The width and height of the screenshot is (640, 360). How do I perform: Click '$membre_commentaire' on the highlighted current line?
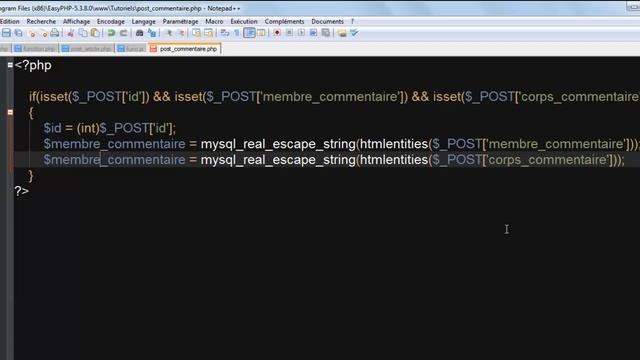point(114,160)
